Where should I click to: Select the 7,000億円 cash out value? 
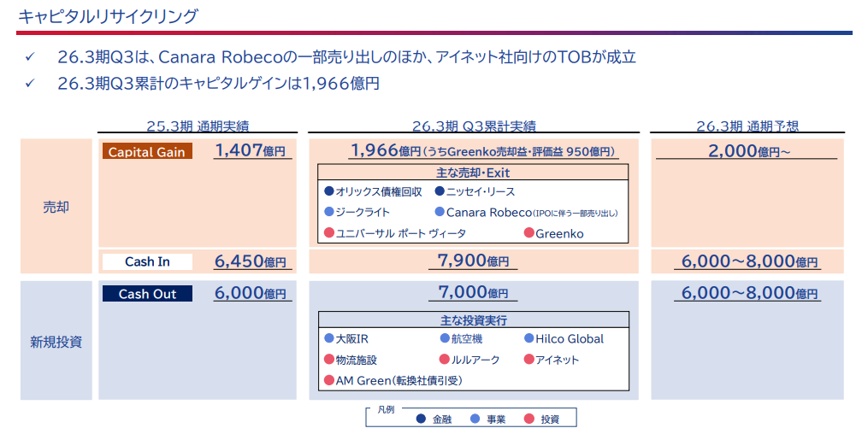[473, 293]
